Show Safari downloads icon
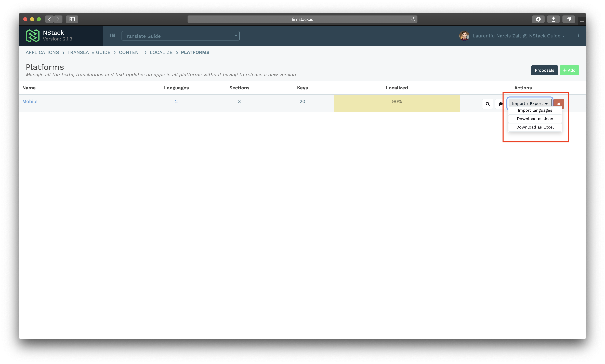 (538, 19)
